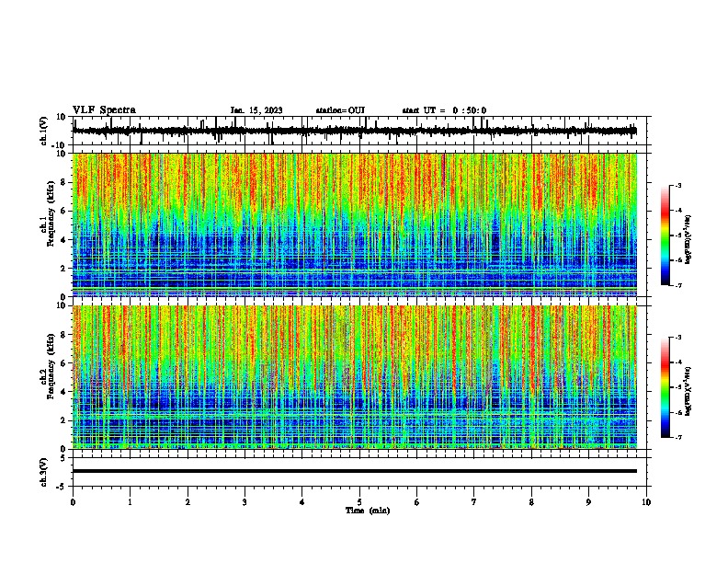This screenshot has height=563, width=728.
Task: Click the time axis tick label '5'
Action: [x=359, y=502]
